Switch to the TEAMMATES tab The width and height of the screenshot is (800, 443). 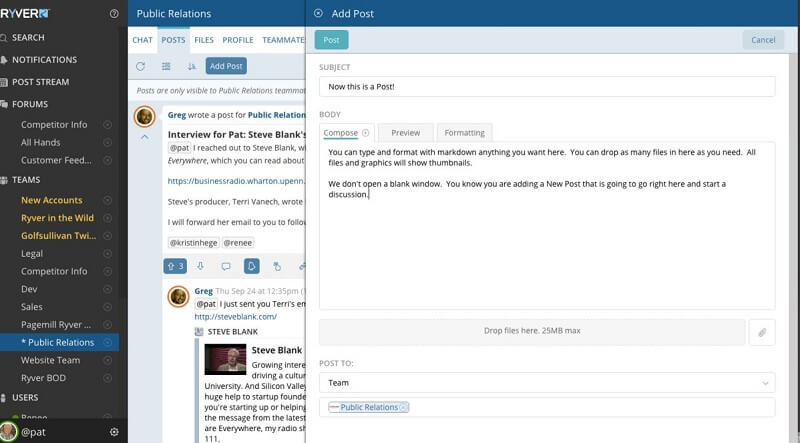284,40
